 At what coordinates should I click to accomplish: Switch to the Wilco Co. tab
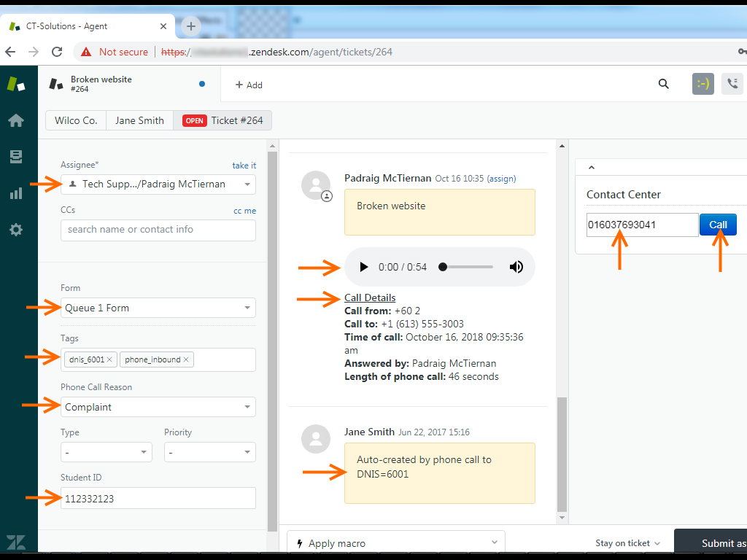(x=76, y=120)
